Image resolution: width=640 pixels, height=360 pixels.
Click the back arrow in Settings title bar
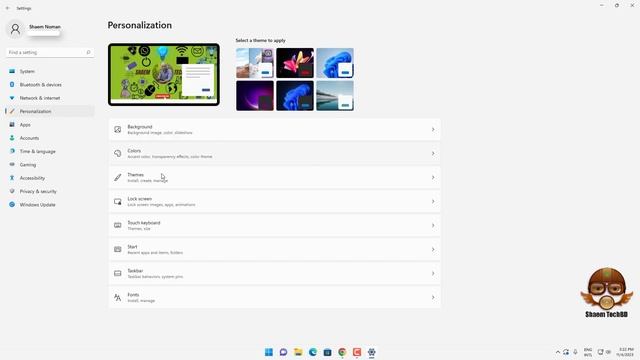pos(8,8)
